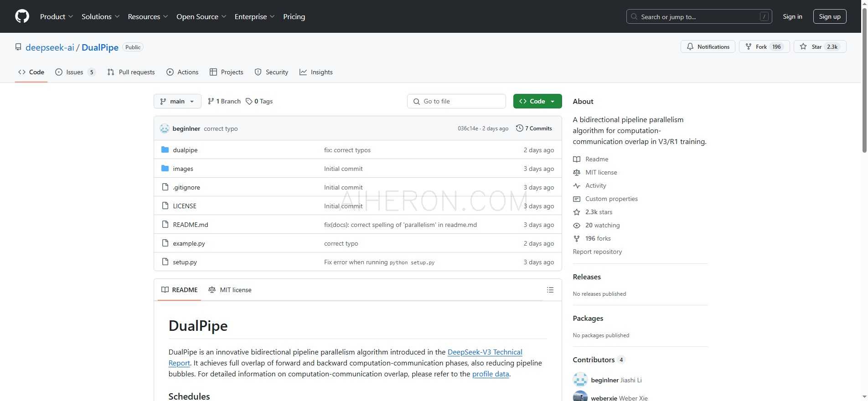868x401 pixels.
Task: Switch to the Pull requests tab
Action: pos(131,72)
